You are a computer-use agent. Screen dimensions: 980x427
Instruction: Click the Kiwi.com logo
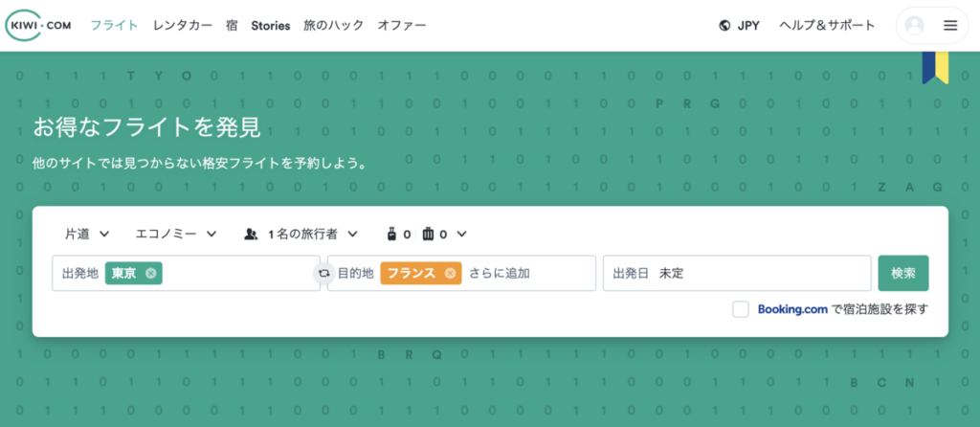[x=37, y=26]
